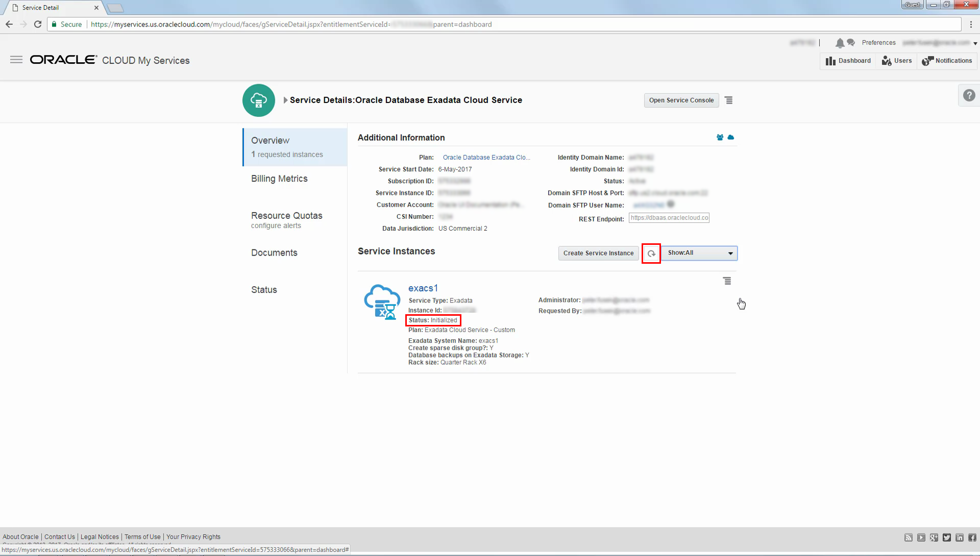Open the chat bubbles icon near Preferences
Viewport: 980px width, 556px height.
(x=851, y=42)
